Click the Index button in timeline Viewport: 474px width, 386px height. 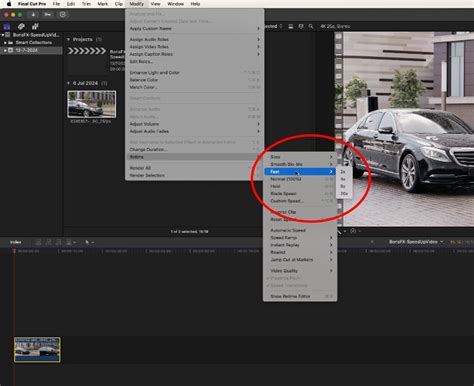tap(16, 242)
